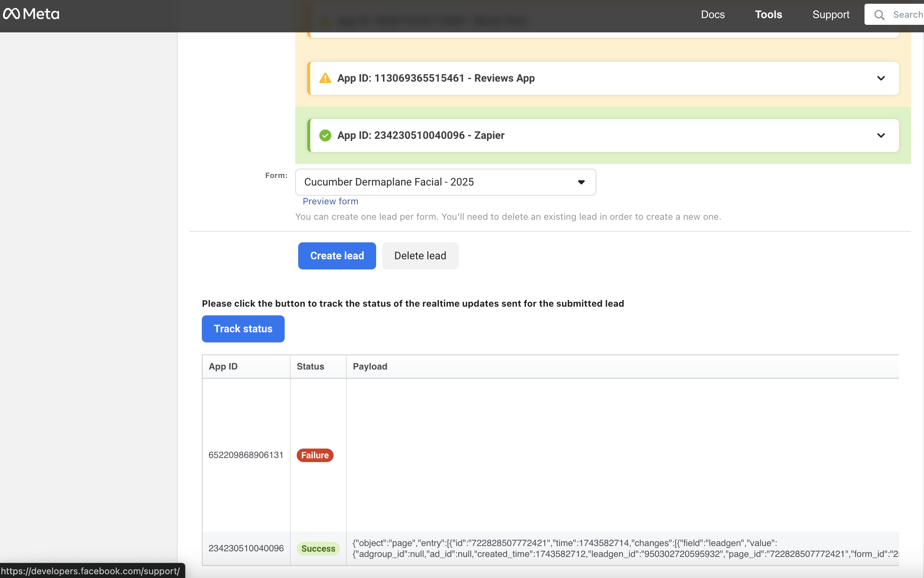Image resolution: width=924 pixels, height=578 pixels.
Task: Click the warning icon for Reviews App
Action: pos(325,78)
